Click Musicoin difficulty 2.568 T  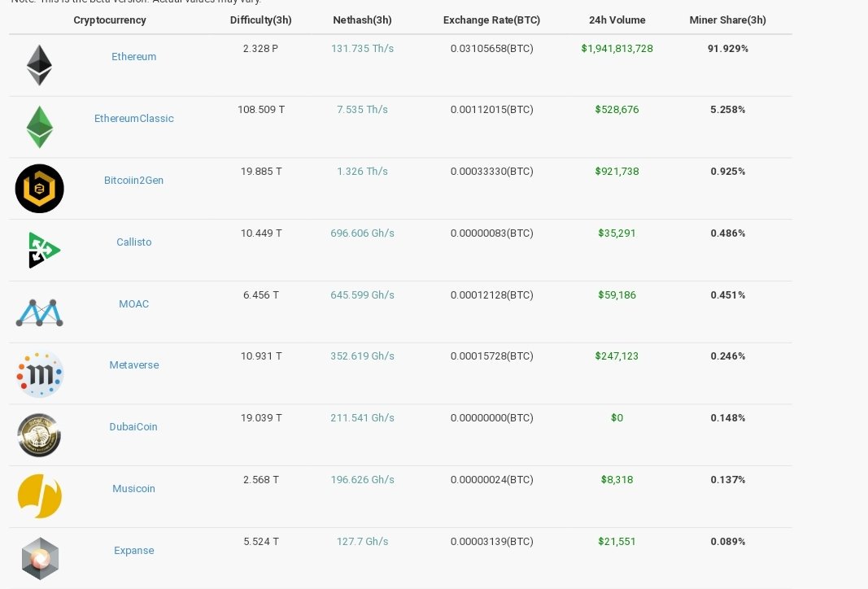[261, 480]
